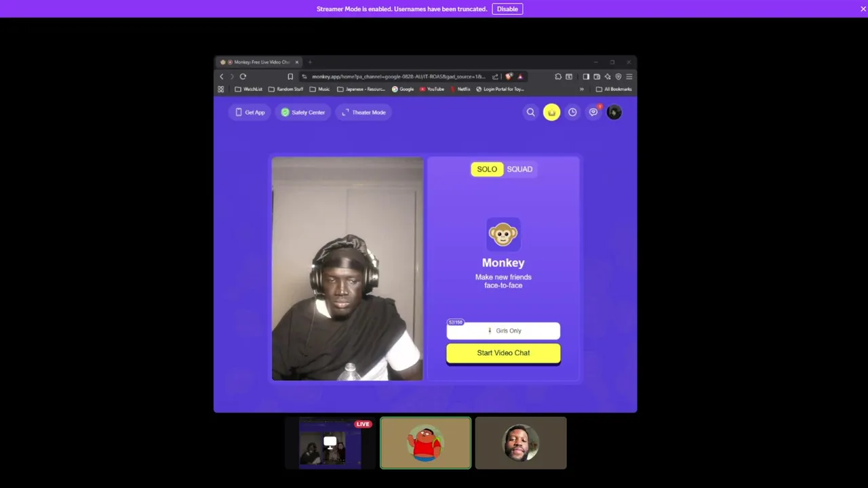The width and height of the screenshot is (868, 488).
Task: Click the local webcam preview
Action: click(347, 269)
